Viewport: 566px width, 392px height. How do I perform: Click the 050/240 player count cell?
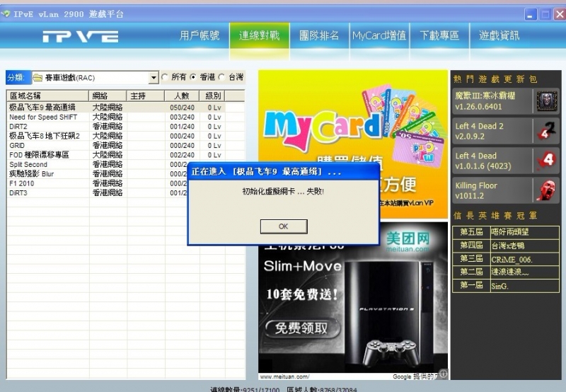[x=182, y=108]
